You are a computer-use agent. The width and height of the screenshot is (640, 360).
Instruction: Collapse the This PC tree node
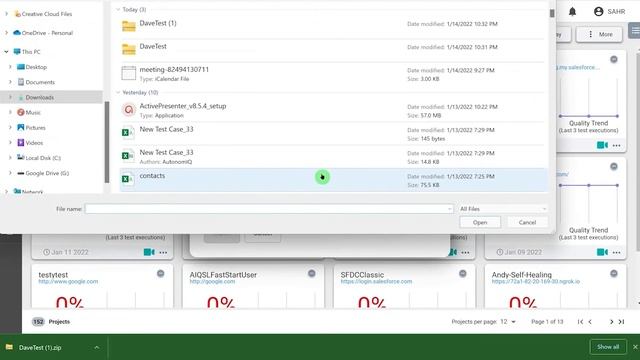point(6,52)
